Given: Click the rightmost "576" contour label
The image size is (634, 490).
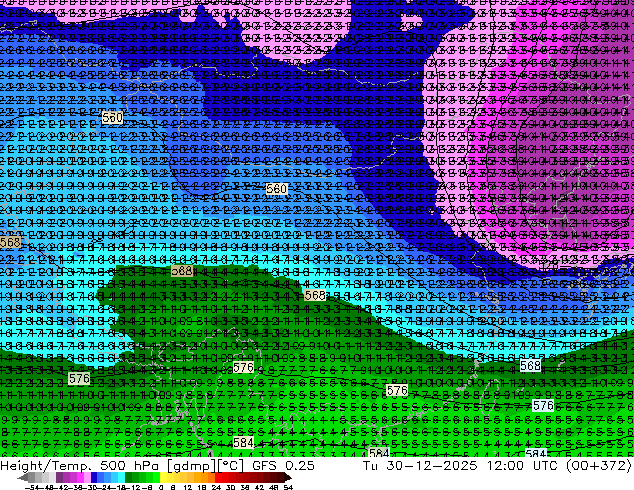Looking at the screenshot, I should click(543, 406).
